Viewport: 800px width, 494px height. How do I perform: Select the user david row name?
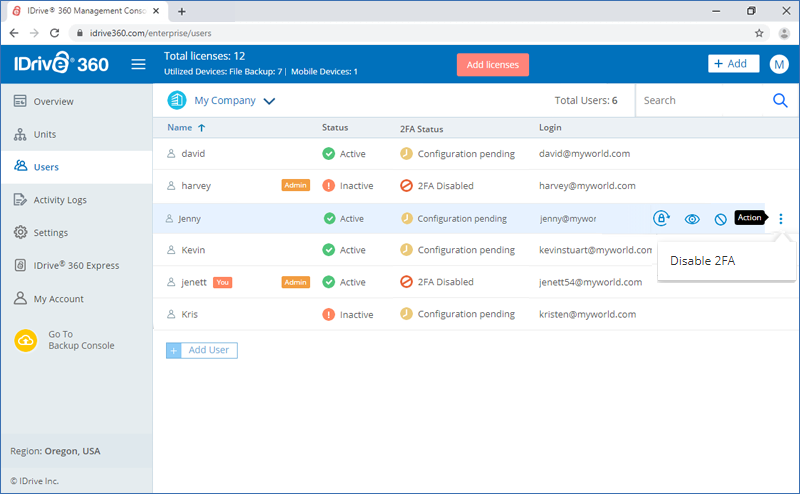[x=193, y=154]
